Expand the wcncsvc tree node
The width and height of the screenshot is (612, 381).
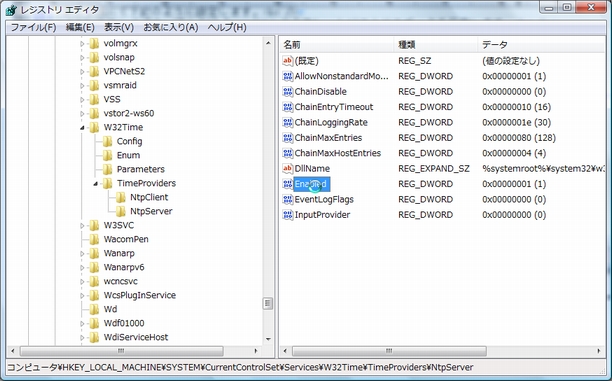82,281
